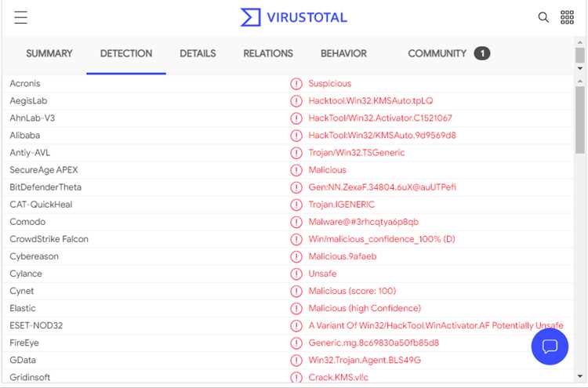Image resolution: width=588 pixels, height=388 pixels.
Task: Select 'Win32.Trojan.Agent.BLS49G' result
Action: pyautogui.click(x=365, y=360)
